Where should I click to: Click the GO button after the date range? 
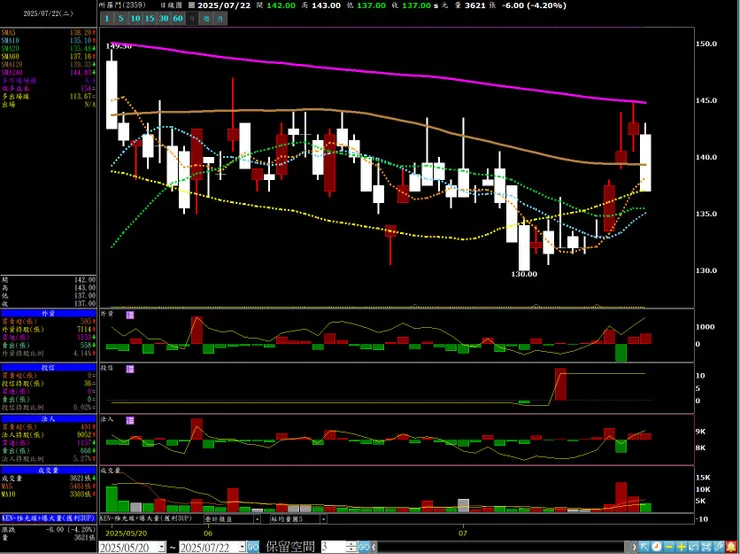coord(253,547)
